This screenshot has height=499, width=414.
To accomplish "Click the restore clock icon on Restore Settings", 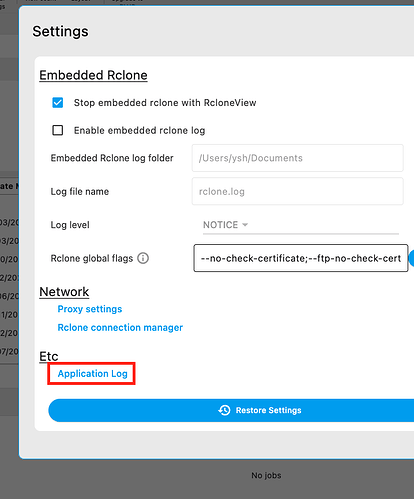I will coord(224,410).
